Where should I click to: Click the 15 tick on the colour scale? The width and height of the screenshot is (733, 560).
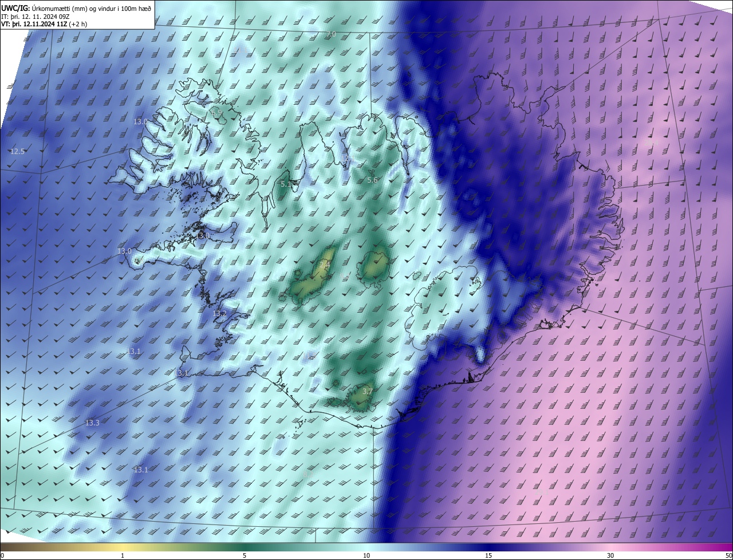[x=488, y=555]
